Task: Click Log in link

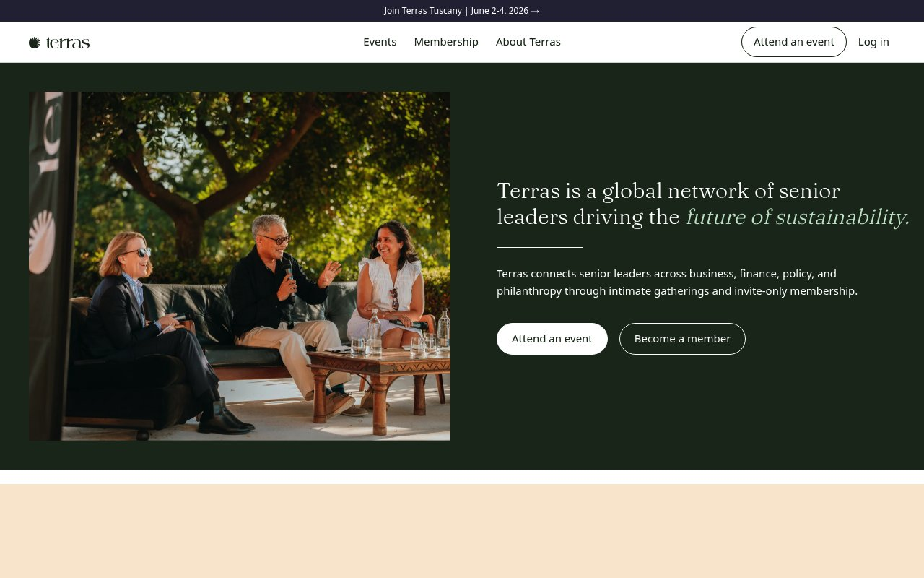Action: (x=873, y=42)
